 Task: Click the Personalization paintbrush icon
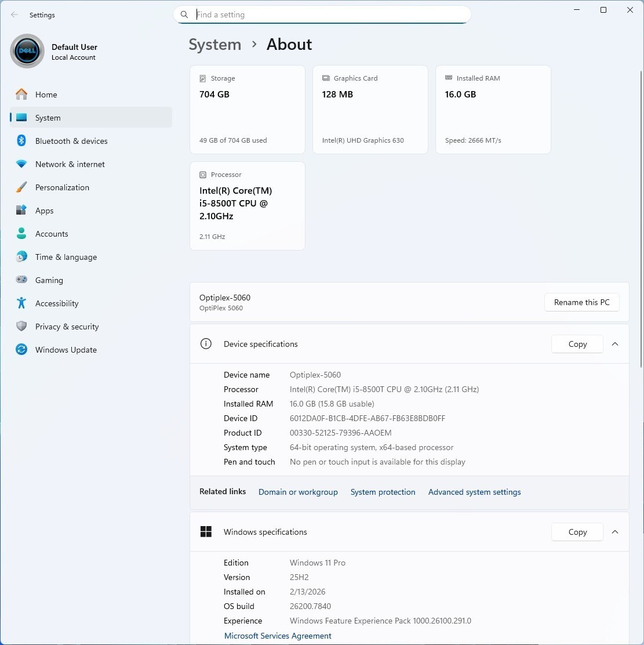tap(21, 187)
